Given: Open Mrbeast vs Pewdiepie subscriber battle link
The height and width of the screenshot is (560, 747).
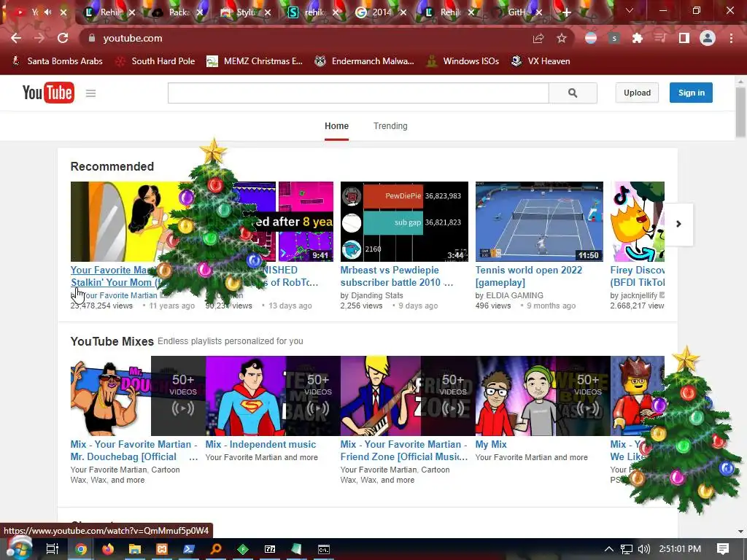Looking at the screenshot, I should pos(396,276).
